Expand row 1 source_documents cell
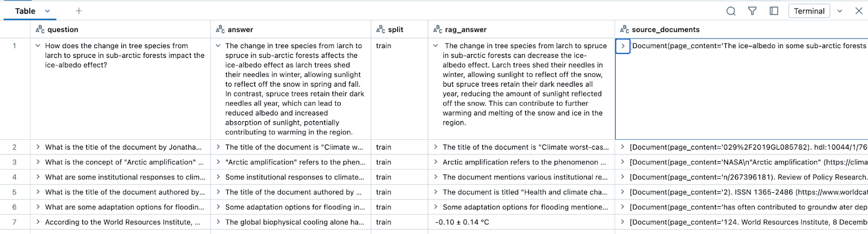 pos(623,46)
